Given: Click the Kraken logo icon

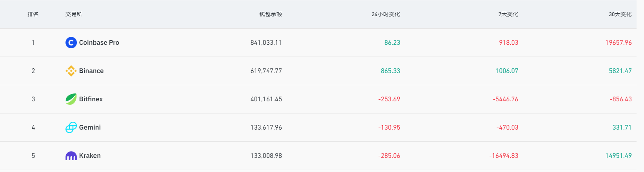Looking at the screenshot, I should click(71, 156).
